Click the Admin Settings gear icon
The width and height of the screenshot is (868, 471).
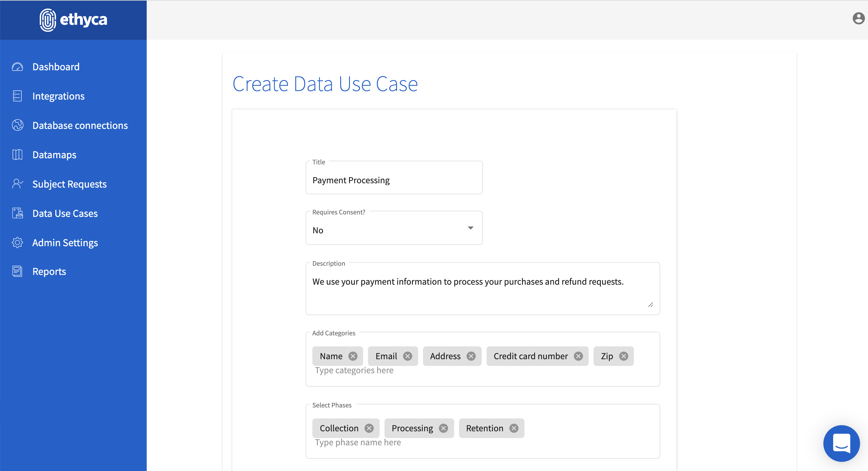(17, 243)
